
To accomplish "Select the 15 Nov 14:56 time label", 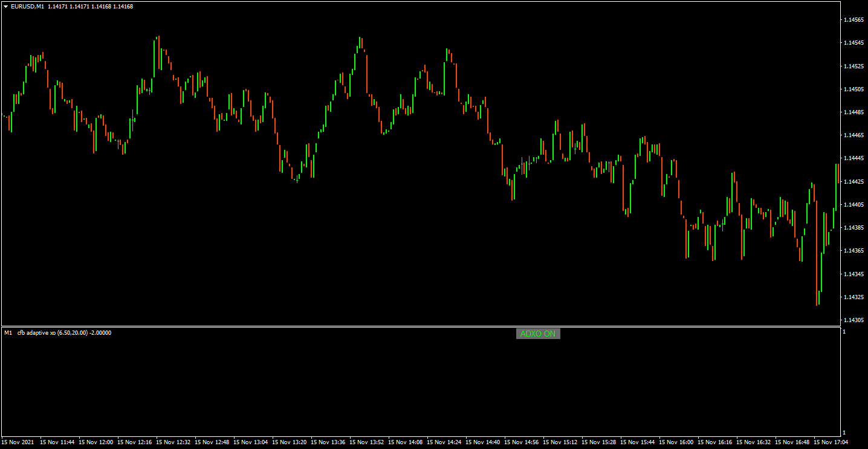I will (522, 442).
